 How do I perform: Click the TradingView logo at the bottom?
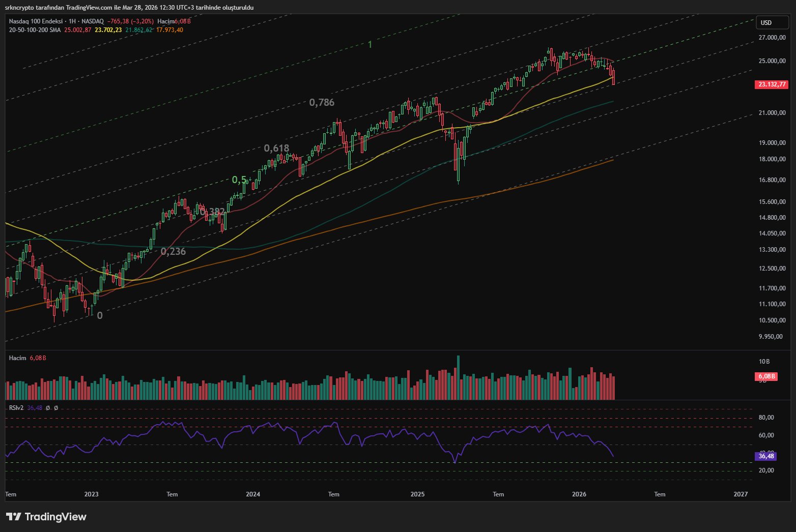pyautogui.click(x=46, y=517)
